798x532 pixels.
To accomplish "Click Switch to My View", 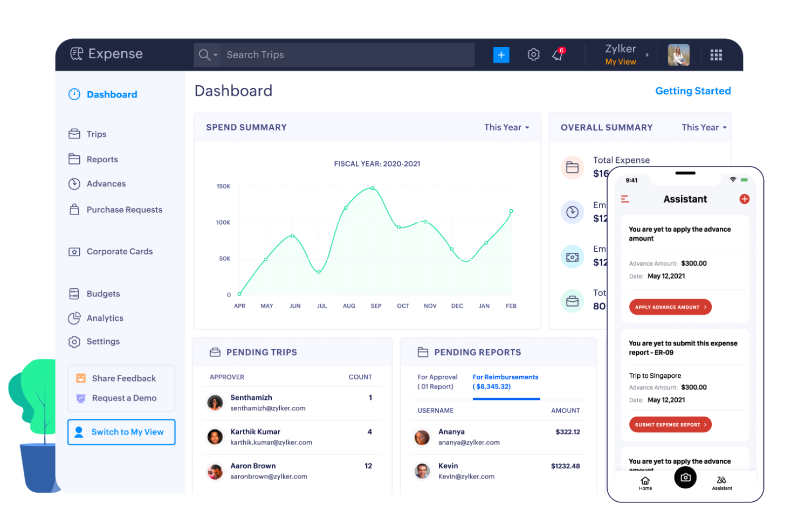I will (121, 432).
